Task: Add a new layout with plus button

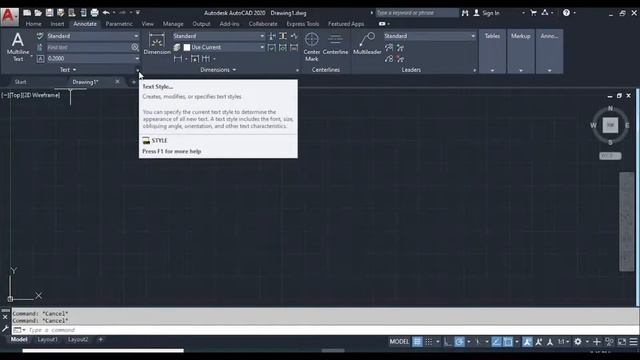Action: coord(100,340)
